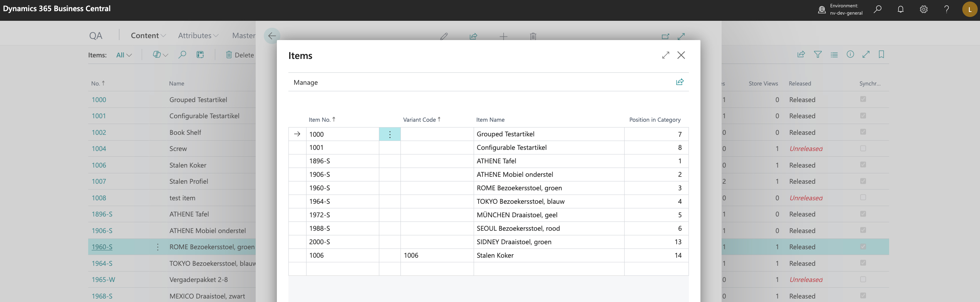Open the settings gear
The height and width of the screenshot is (302, 980).
click(x=924, y=9)
